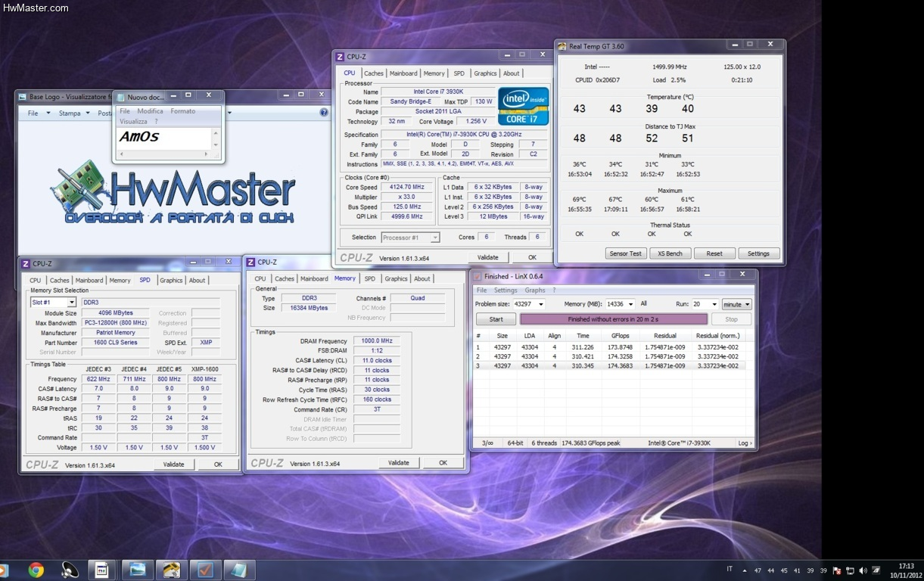Image resolution: width=924 pixels, height=581 pixels.
Task: Open Google Chrome from the taskbar
Action: (36, 570)
